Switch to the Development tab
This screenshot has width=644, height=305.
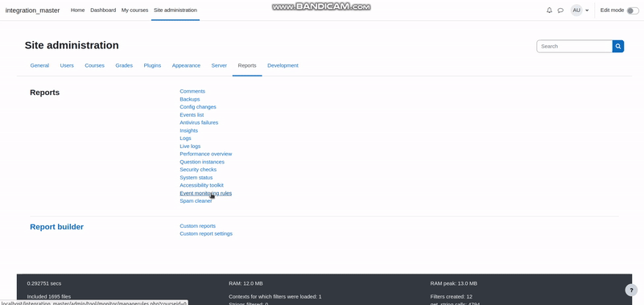283,66
